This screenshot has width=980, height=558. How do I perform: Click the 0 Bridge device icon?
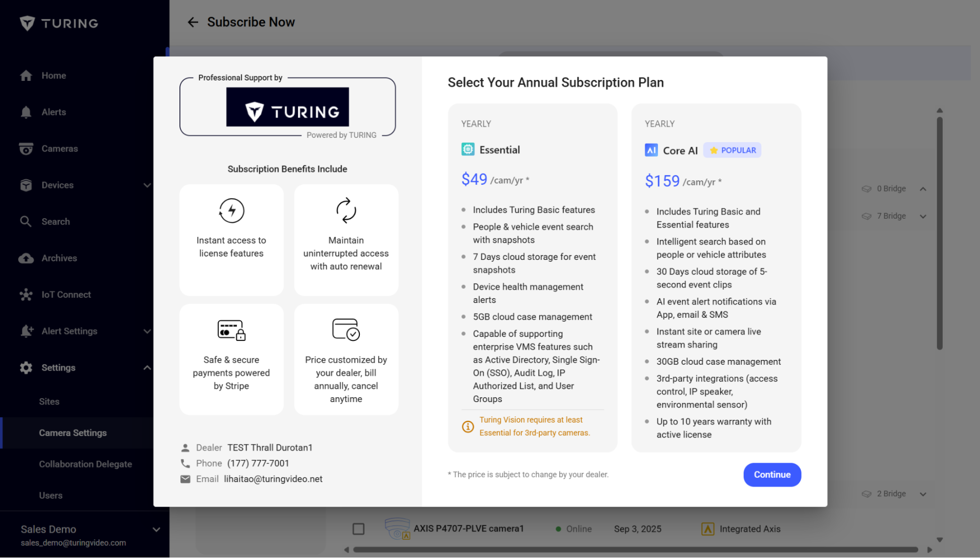pyautogui.click(x=866, y=189)
